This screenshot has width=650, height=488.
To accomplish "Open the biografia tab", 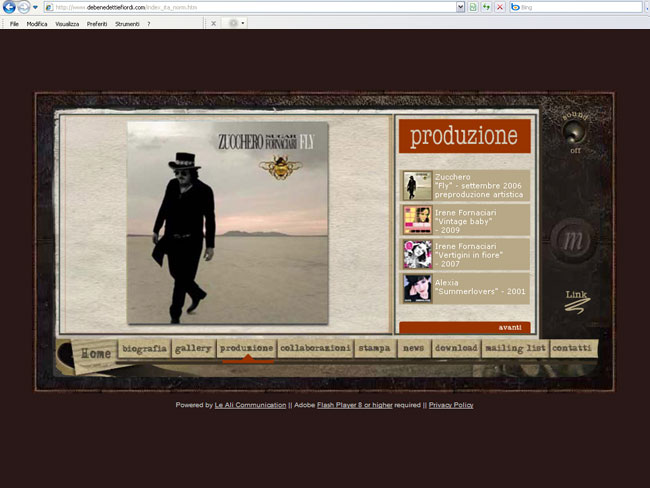I will pos(144,349).
